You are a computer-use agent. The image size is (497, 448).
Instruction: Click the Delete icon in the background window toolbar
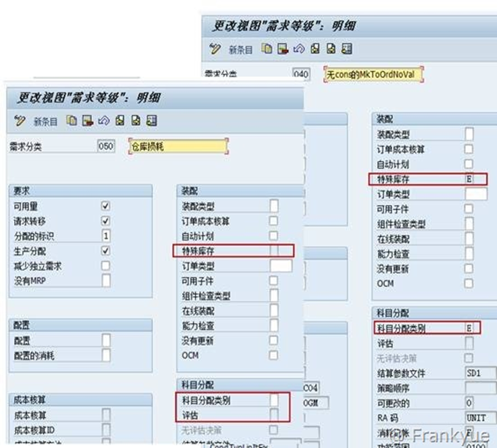282,48
